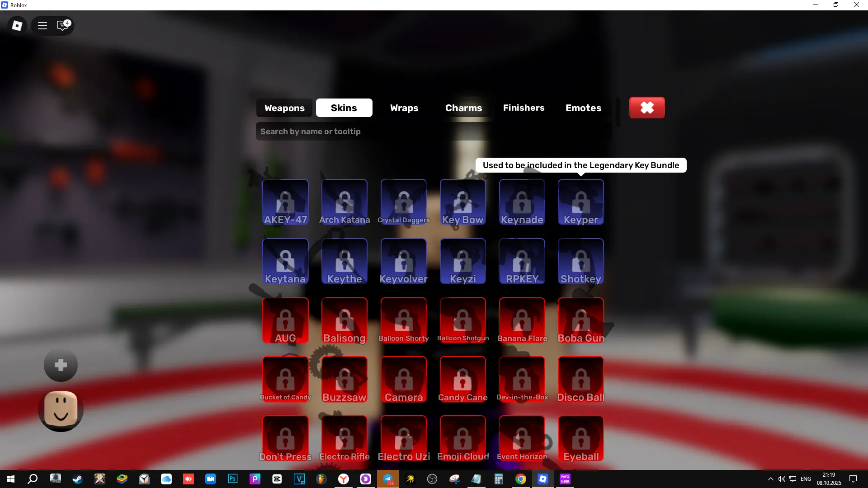
Task: Open the Finishers tab
Action: (524, 108)
